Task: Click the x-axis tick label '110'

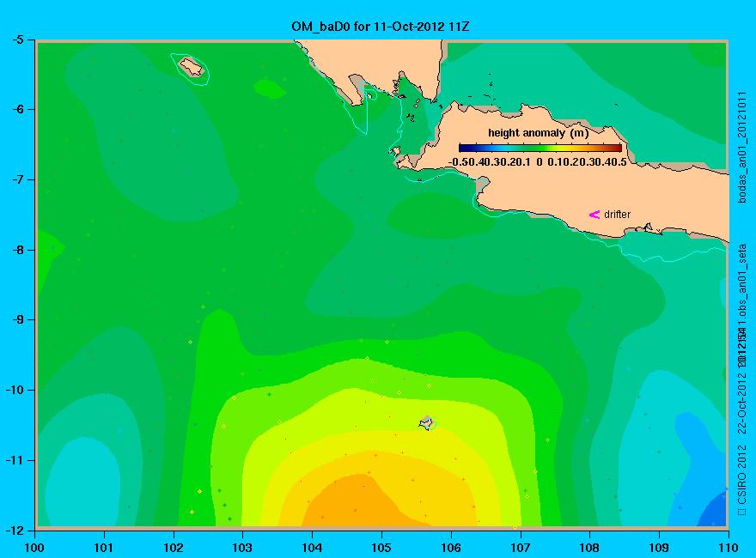Action: 729,548
